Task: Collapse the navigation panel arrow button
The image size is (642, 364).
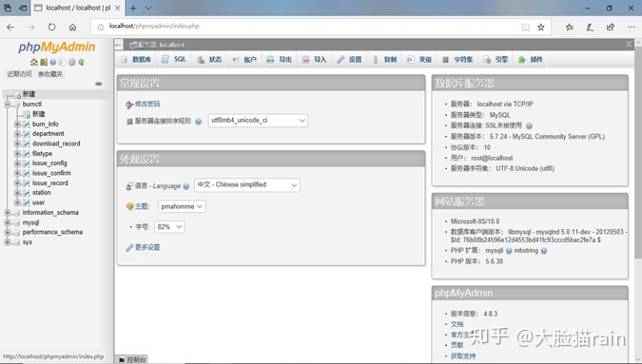Action: (119, 45)
